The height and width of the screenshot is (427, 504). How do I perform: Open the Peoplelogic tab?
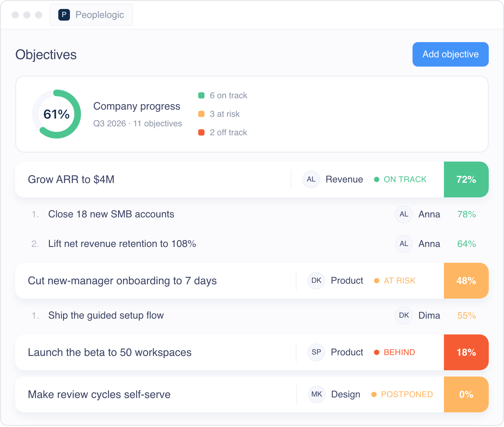point(91,15)
